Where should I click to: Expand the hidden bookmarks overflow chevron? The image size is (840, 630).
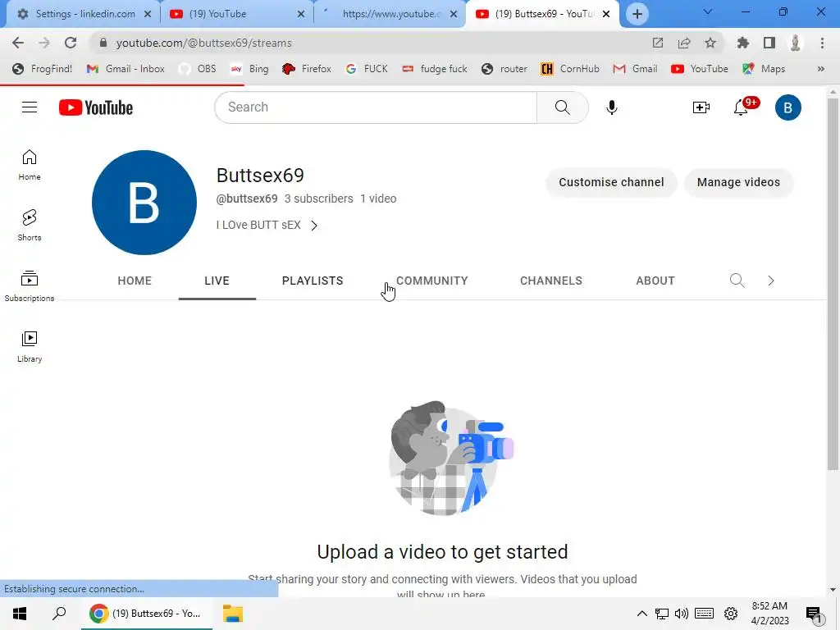[820, 69]
